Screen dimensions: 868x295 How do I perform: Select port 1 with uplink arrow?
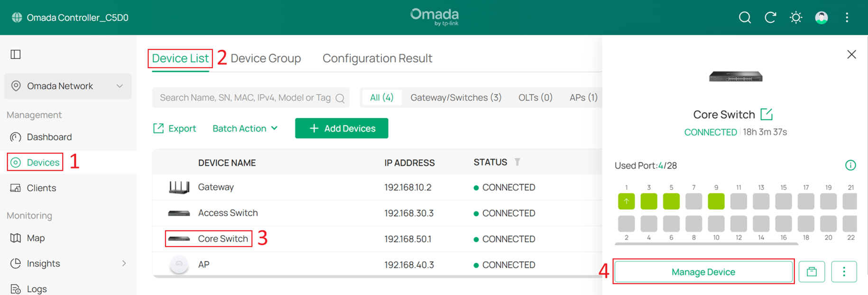[627, 202]
